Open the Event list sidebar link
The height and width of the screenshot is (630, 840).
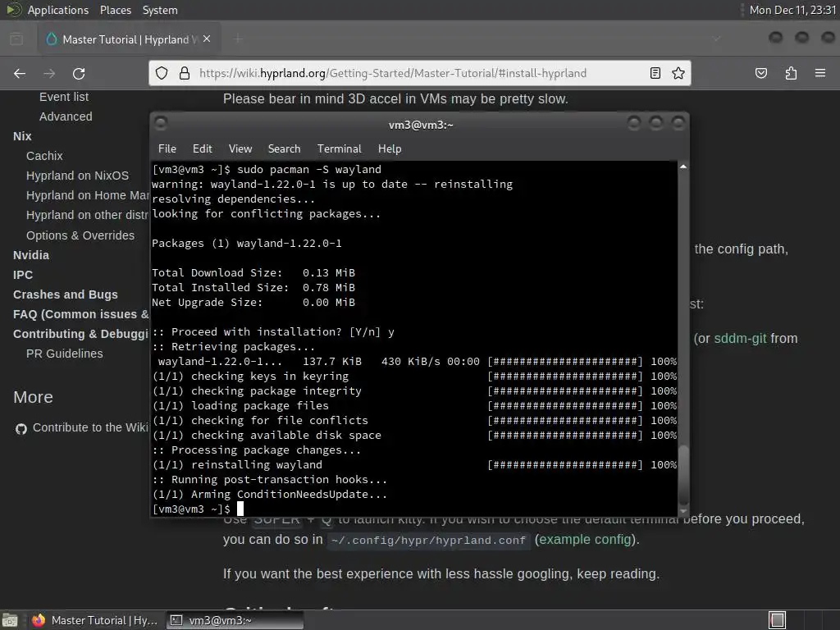pyautogui.click(x=64, y=97)
